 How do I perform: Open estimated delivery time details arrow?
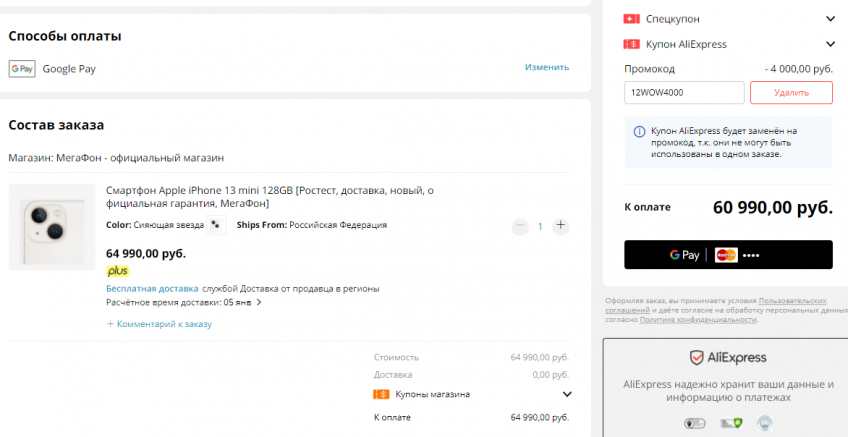pyautogui.click(x=259, y=302)
